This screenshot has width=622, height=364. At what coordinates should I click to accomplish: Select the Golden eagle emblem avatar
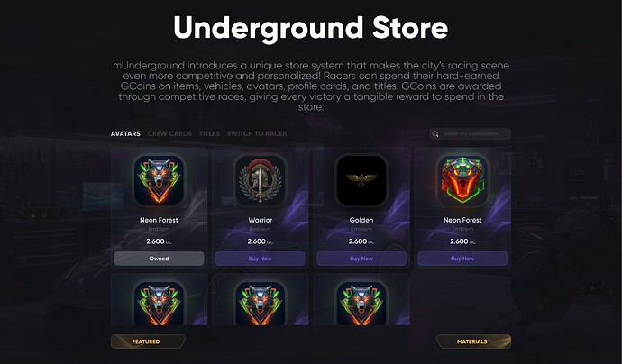point(361,180)
